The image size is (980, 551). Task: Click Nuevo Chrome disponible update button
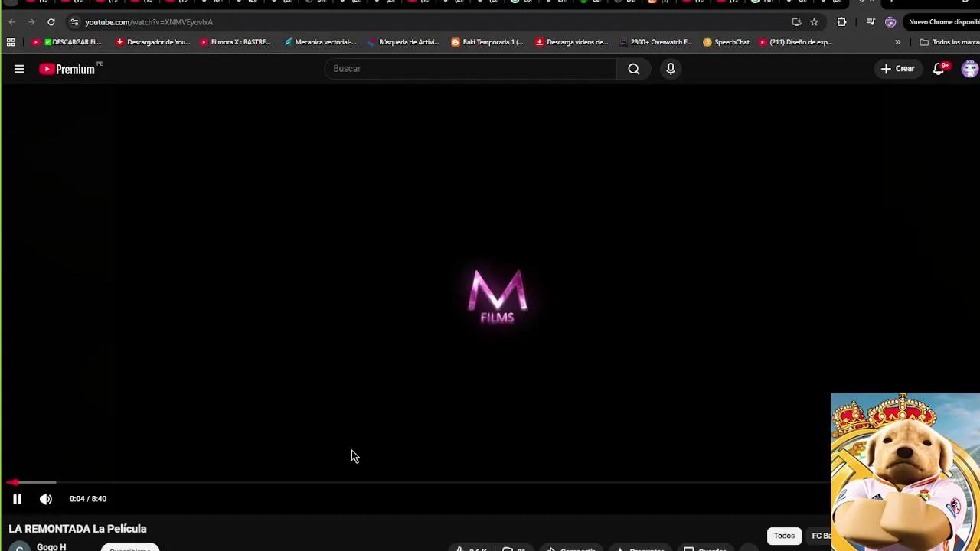click(942, 22)
